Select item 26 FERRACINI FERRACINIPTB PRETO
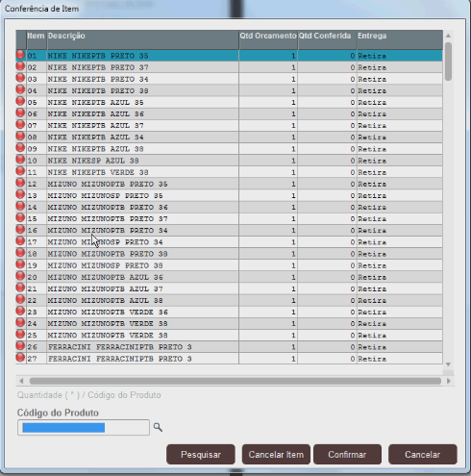471x476 pixels. click(x=229, y=347)
